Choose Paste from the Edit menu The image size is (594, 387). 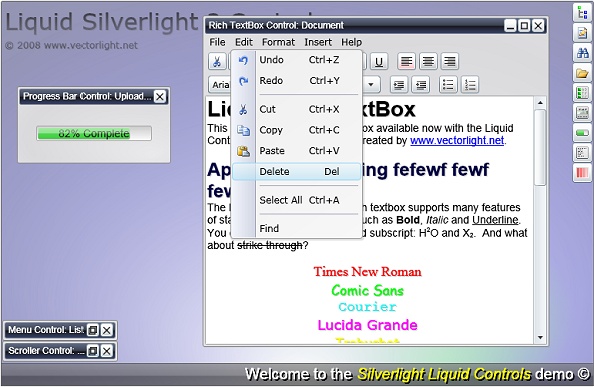296,151
